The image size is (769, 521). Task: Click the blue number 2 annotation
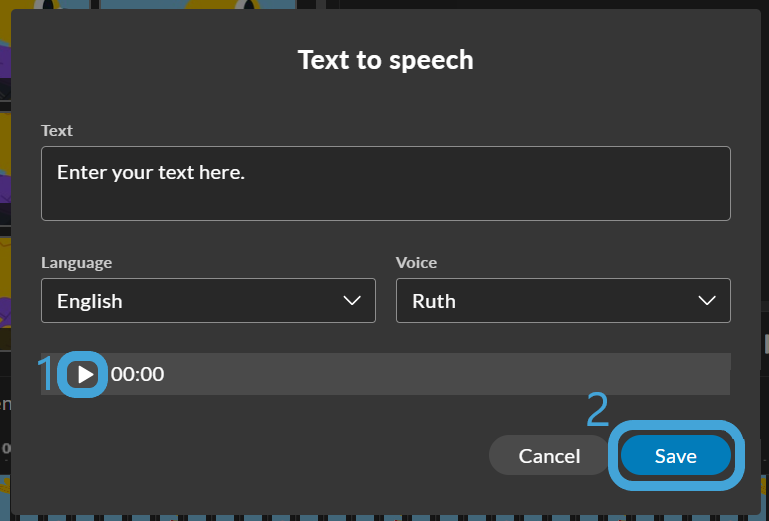[x=596, y=409]
